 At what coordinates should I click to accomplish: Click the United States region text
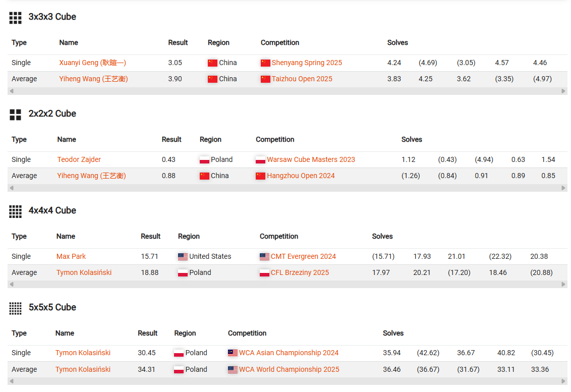[x=210, y=256]
